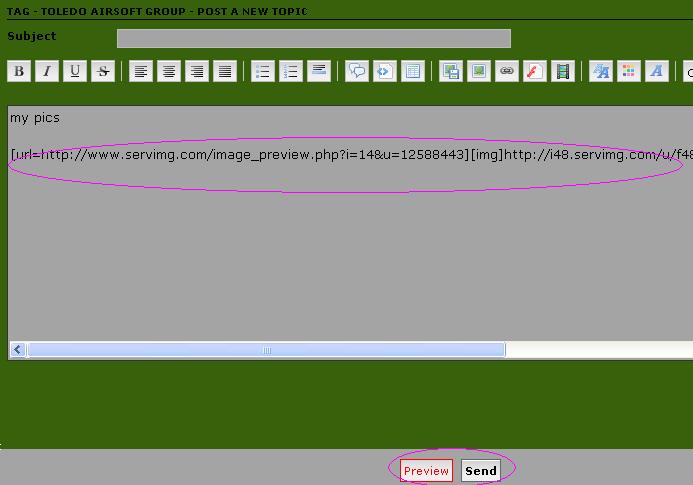Click the Preview button
The image size is (693, 485).
(x=426, y=471)
